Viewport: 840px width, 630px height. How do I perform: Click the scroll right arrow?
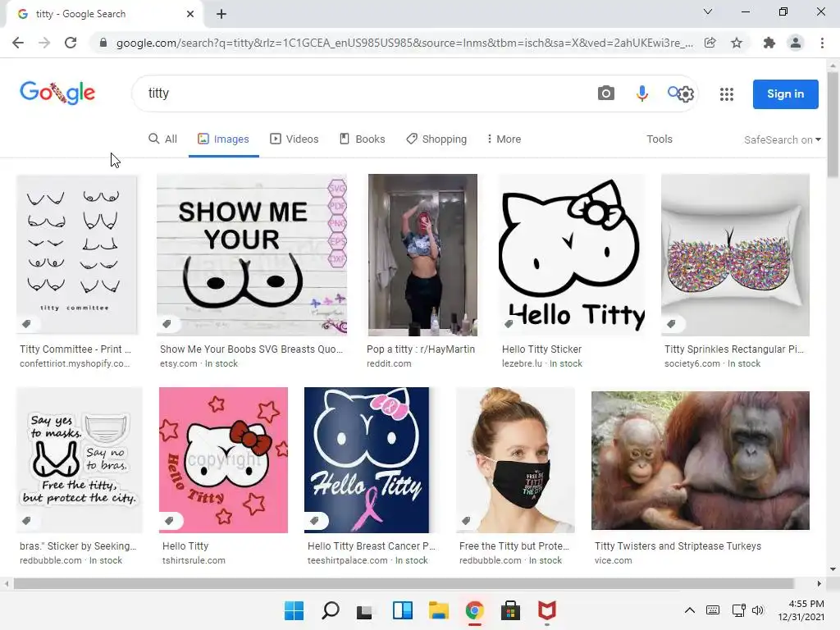click(819, 583)
